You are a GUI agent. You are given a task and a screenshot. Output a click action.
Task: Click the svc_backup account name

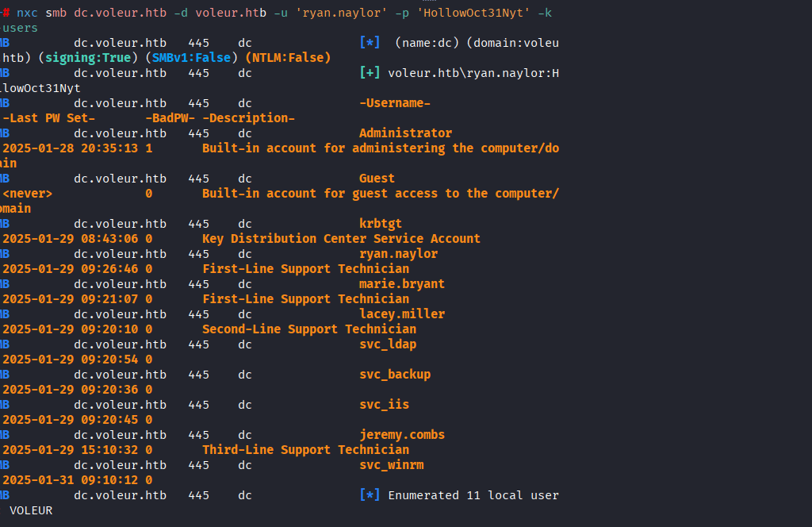tap(395, 375)
